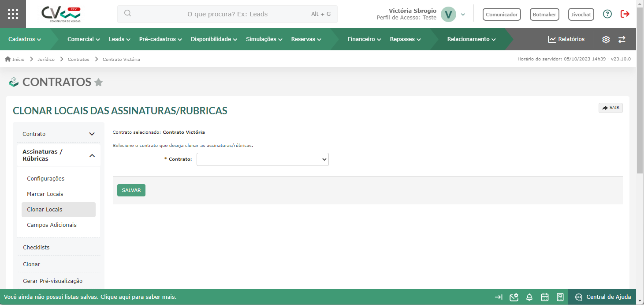
Task: Click the Contratos page title icon
Action: point(14,82)
